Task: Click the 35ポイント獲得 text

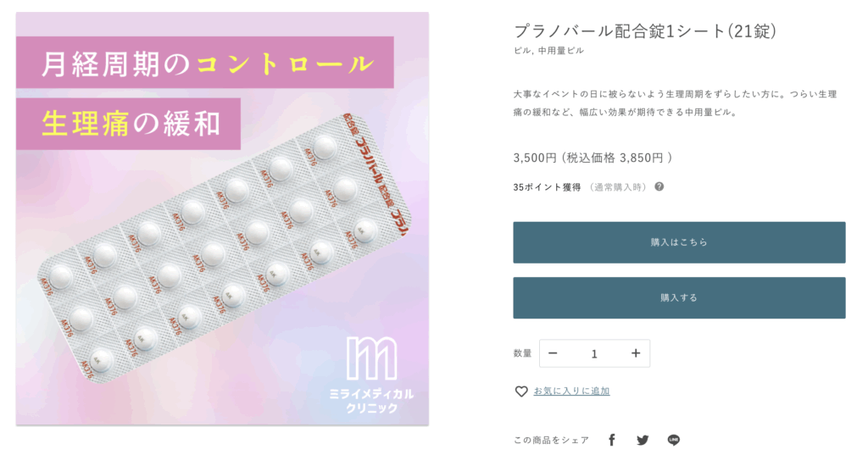Action: click(x=547, y=187)
